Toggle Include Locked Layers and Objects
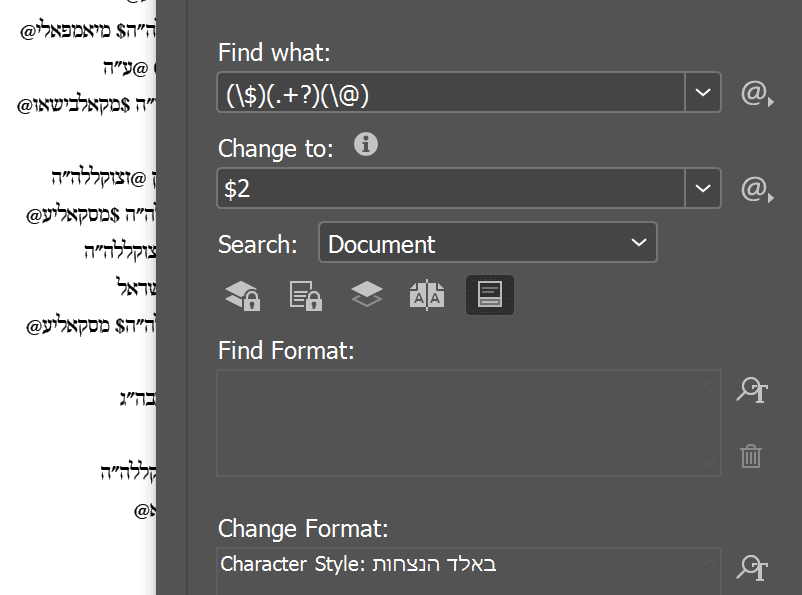The image size is (802, 595). pos(242,295)
